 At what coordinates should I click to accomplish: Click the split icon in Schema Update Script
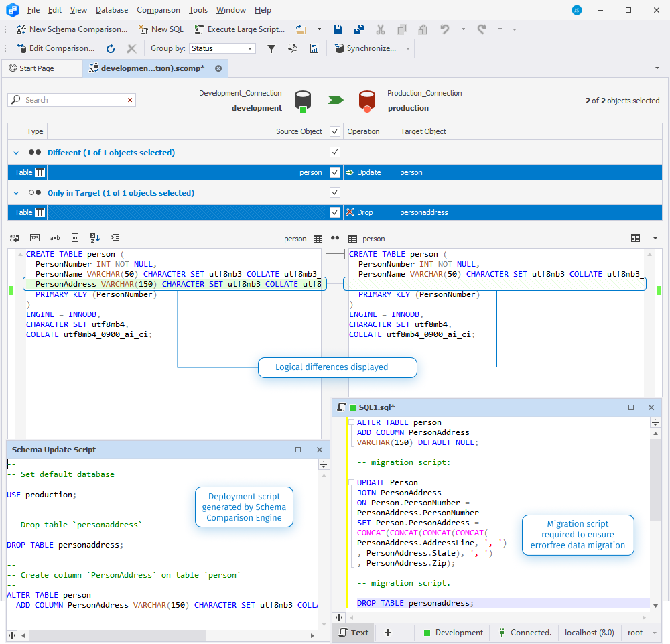(x=324, y=464)
